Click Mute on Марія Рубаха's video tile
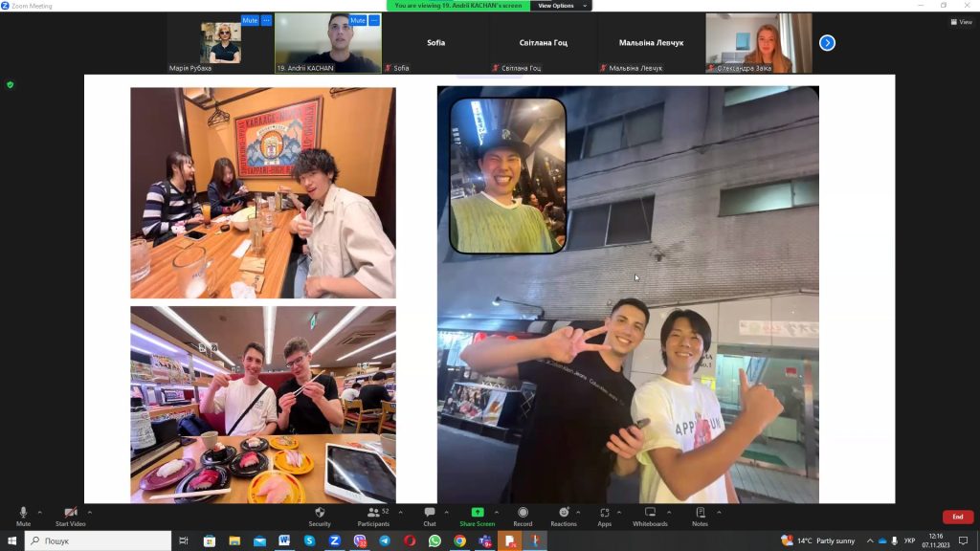 click(x=250, y=20)
